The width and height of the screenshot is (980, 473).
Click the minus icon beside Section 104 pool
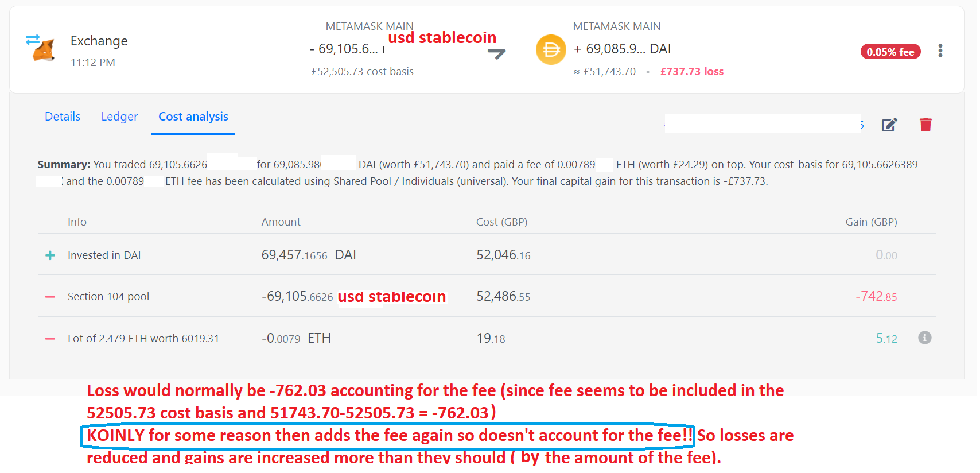[50, 296]
